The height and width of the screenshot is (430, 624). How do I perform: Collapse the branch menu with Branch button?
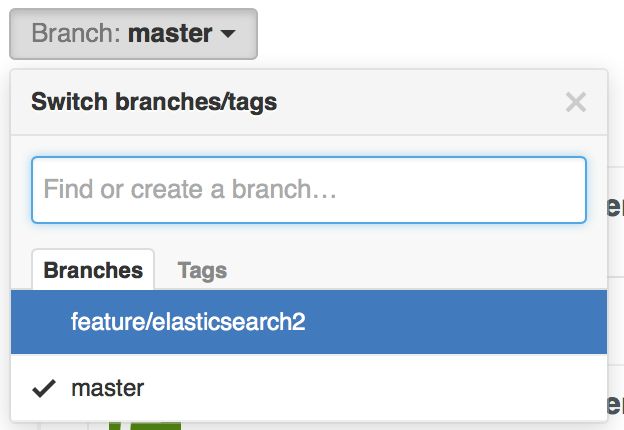pyautogui.click(x=133, y=34)
